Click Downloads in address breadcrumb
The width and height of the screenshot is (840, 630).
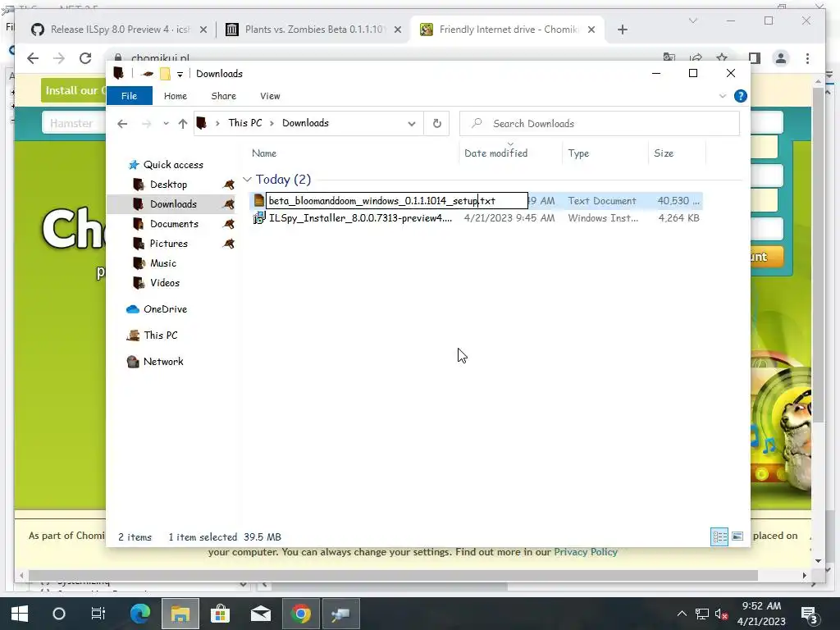pos(305,123)
